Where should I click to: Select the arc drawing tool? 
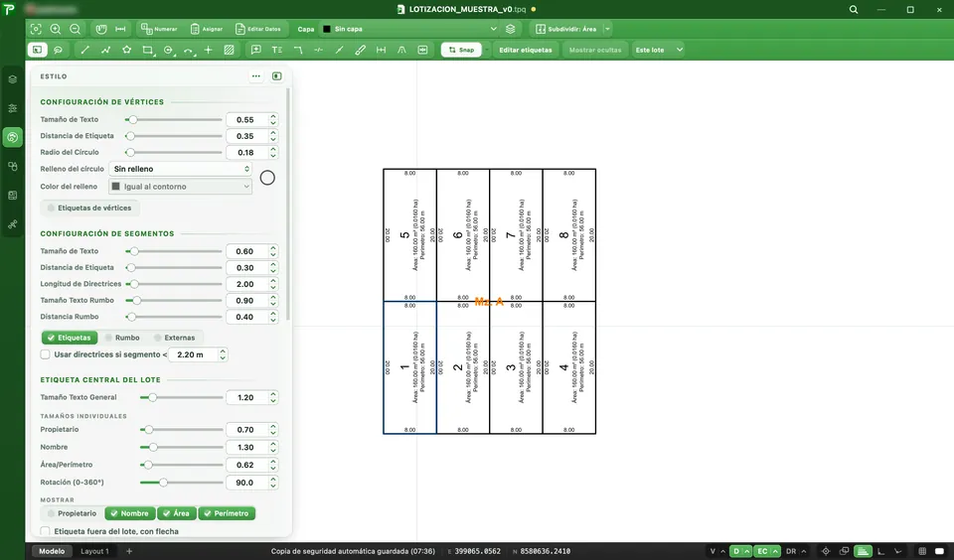point(189,50)
